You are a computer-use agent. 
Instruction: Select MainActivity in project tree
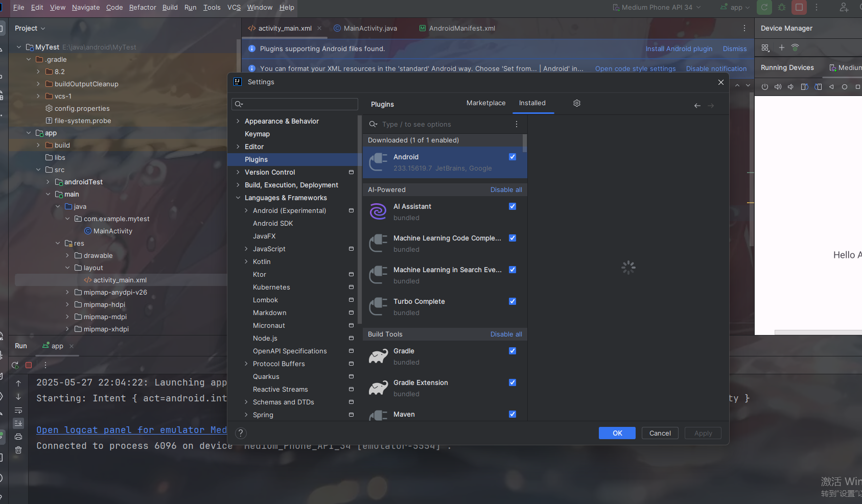[x=113, y=231]
